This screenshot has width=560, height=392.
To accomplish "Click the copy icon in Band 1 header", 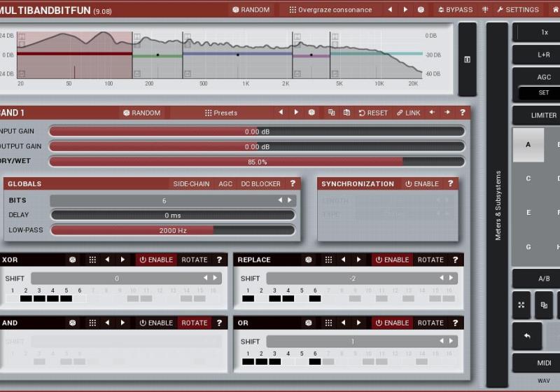I will (331, 113).
